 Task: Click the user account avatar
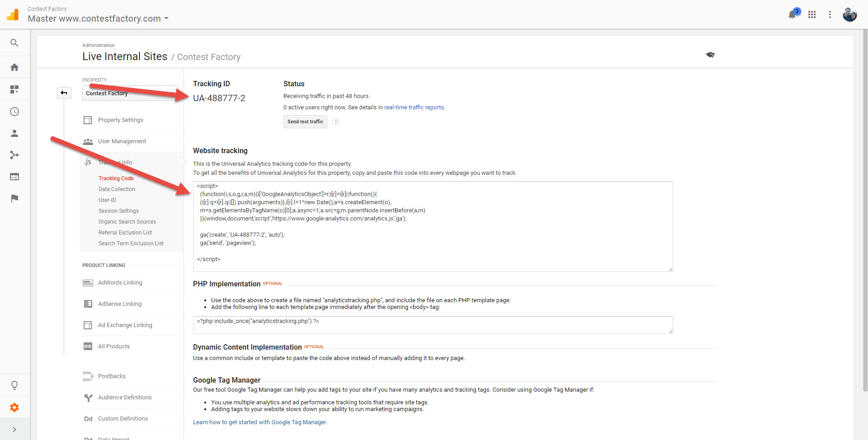(850, 14)
